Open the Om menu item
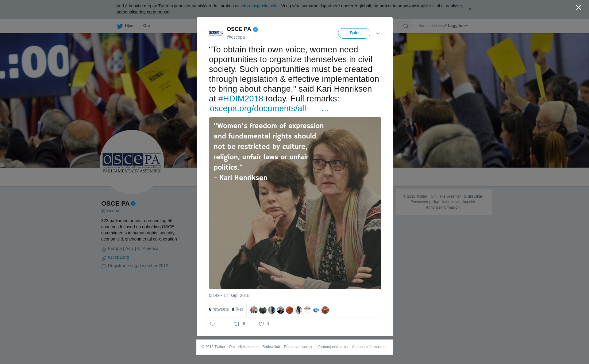Screen dimensions: 589x364 coord(146,26)
